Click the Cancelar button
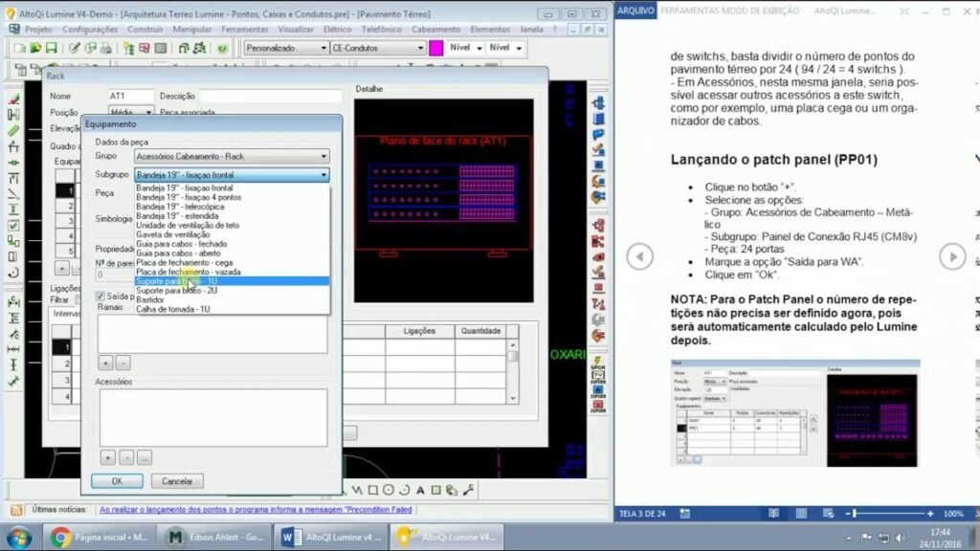The height and width of the screenshot is (551, 980). point(177,481)
